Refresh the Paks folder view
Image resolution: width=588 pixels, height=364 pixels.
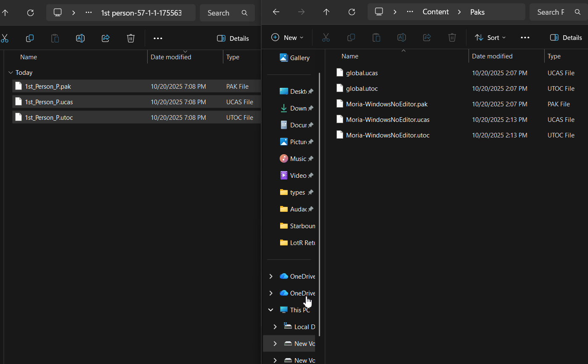coord(352,12)
